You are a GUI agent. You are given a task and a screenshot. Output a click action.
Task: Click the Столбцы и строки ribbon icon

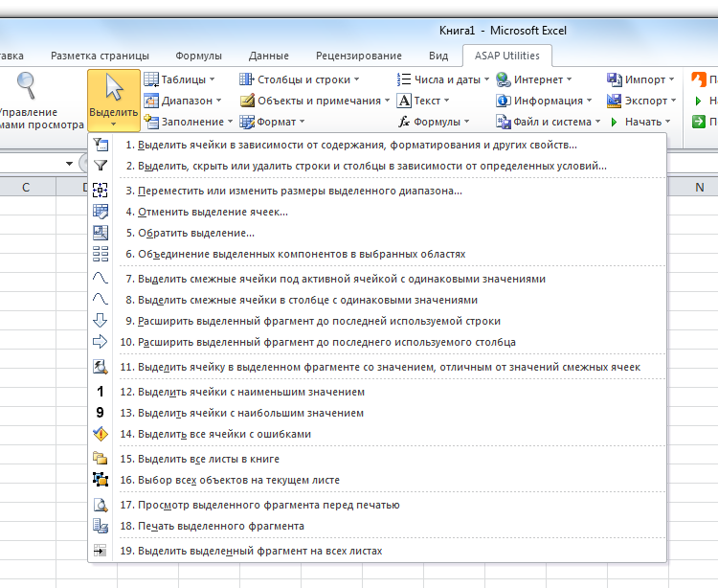247,79
